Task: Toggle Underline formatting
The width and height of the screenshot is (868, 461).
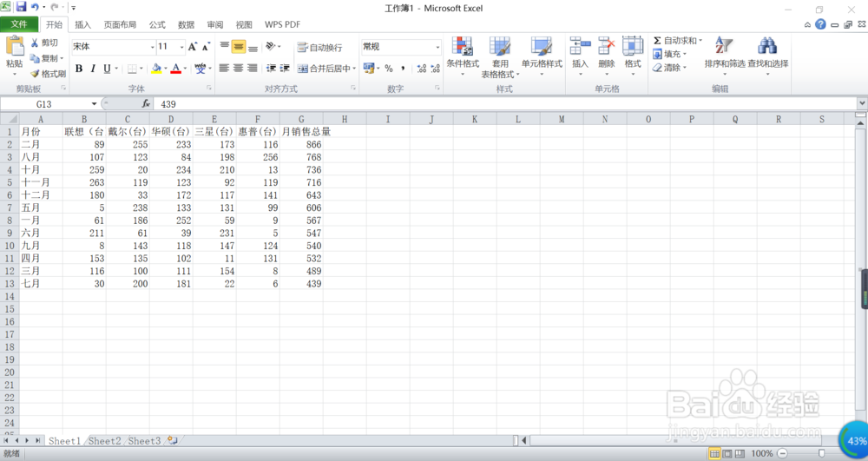Action: tap(107, 69)
